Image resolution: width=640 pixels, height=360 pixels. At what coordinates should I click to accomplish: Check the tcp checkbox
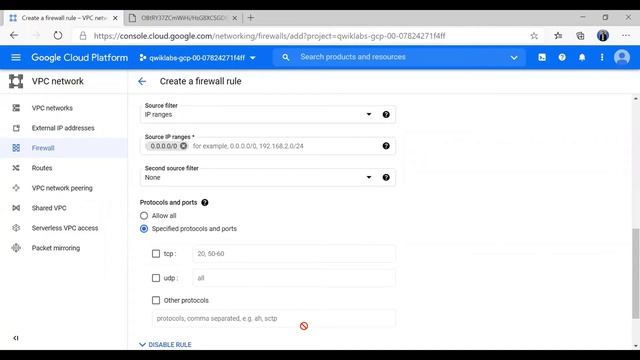click(156, 254)
